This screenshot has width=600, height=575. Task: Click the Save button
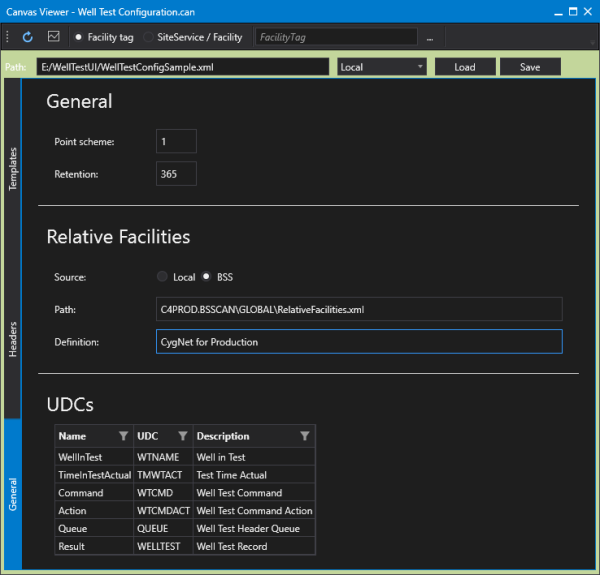[530, 67]
